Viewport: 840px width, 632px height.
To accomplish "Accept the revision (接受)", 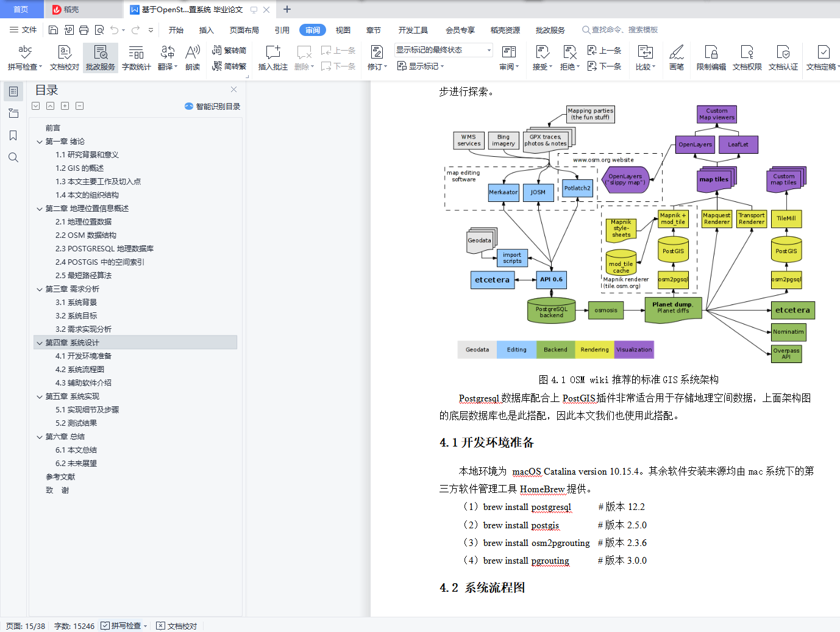I will [543, 58].
